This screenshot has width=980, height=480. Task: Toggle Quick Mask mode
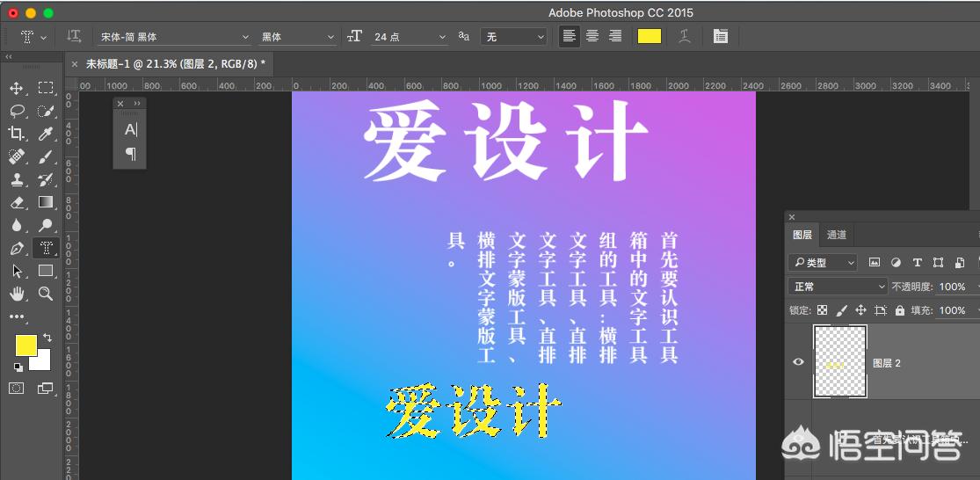16,388
